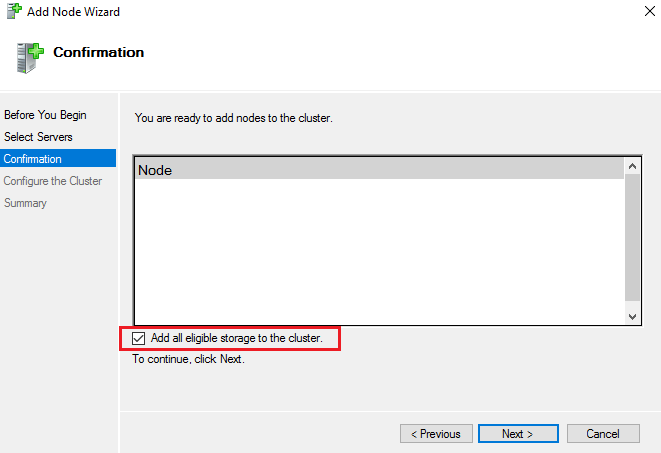Go back with the Previous button
Viewport: 661px width, 453px height.
[x=436, y=434]
